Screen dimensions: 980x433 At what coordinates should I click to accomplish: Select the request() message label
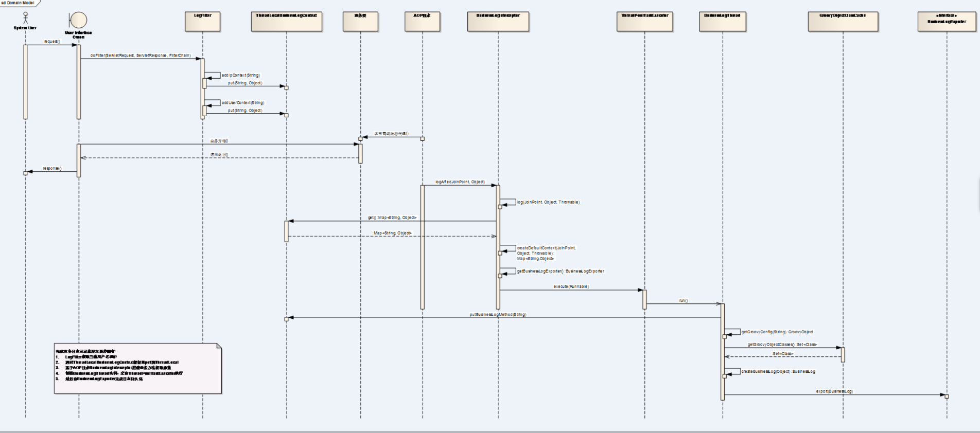coord(52,42)
